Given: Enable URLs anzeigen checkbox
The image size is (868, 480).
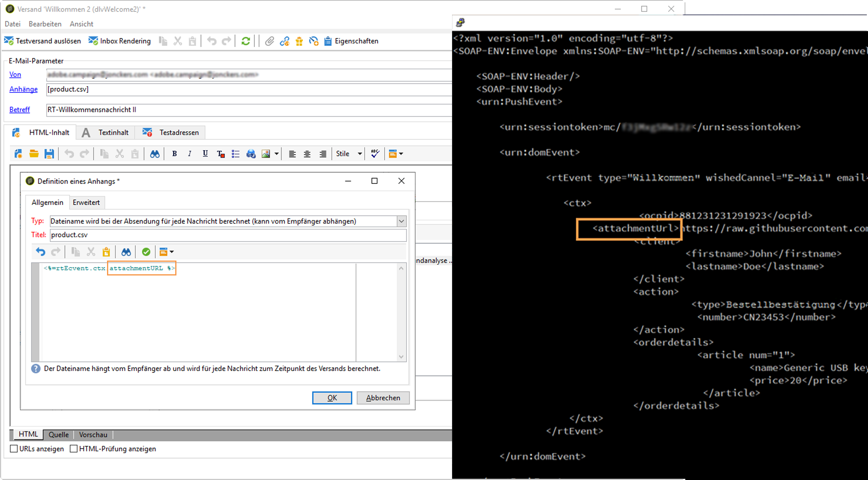Looking at the screenshot, I should [14, 449].
